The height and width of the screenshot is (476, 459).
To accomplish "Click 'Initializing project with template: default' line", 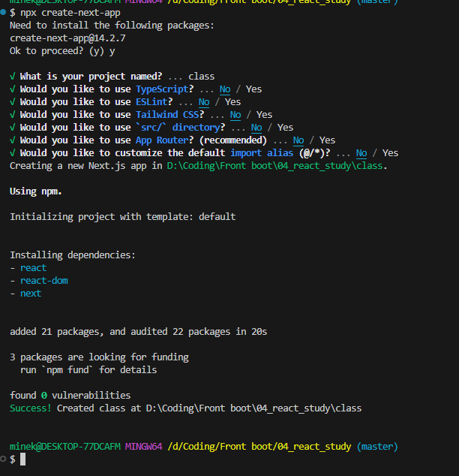I will point(123,217).
